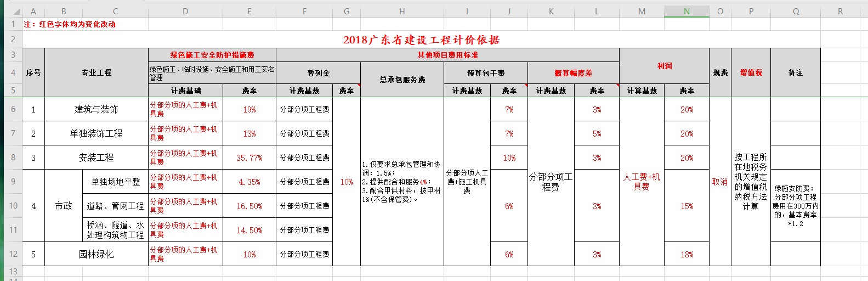This screenshot has height=281, width=868.
Task: Select the 5% rate cell under 概算幅度差
Action: (x=597, y=133)
